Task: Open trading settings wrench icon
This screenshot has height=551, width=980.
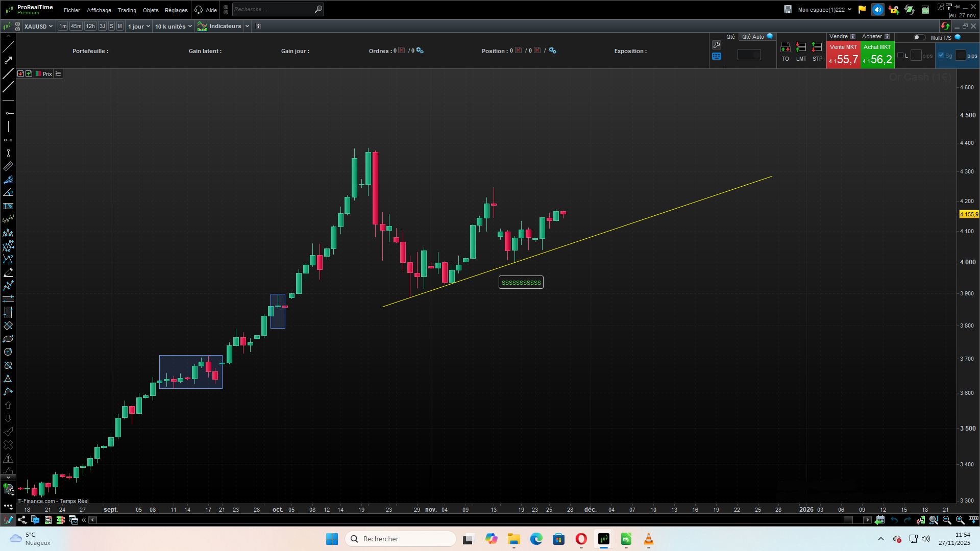Action: pos(717,45)
